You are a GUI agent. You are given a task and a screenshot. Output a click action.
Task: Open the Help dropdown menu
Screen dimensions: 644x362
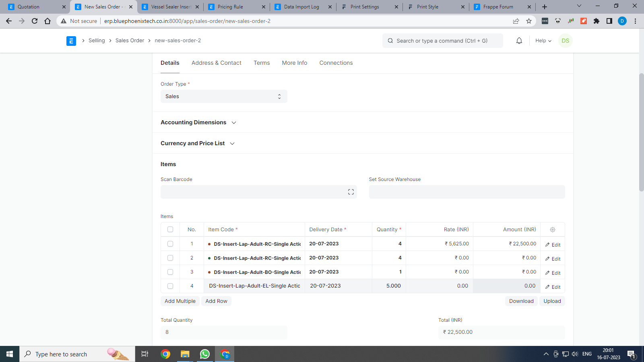point(543,41)
